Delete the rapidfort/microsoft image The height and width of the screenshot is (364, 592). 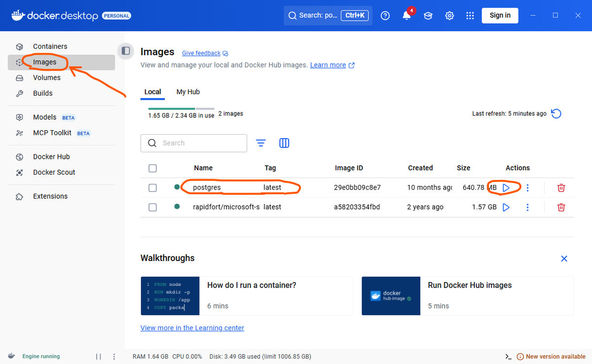(561, 208)
